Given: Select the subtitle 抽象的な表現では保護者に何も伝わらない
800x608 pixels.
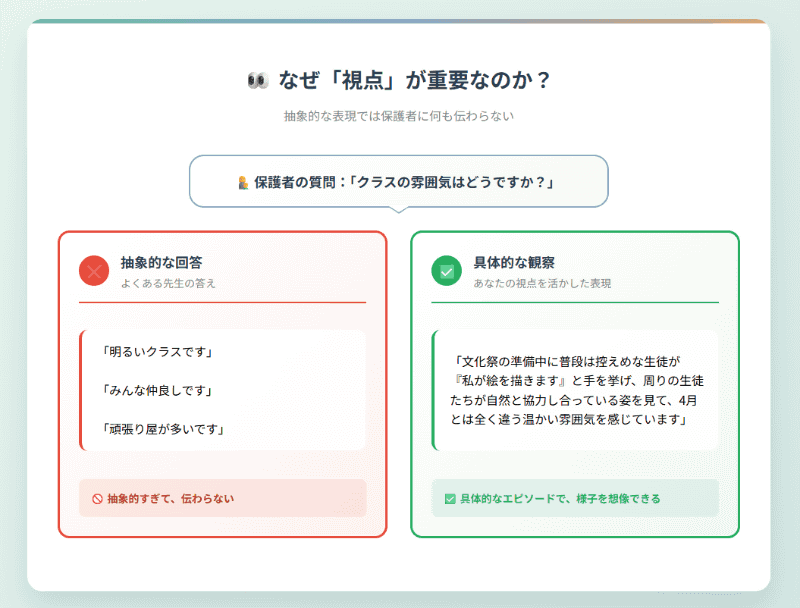Looking at the screenshot, I should click(400, 115).
